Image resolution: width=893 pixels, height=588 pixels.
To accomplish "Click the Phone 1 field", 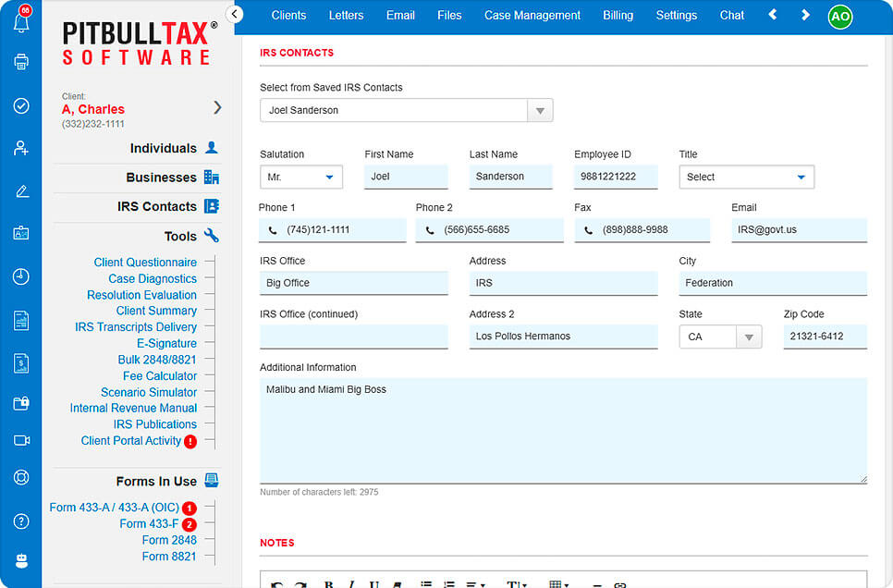I will click(x=333, y=230).
